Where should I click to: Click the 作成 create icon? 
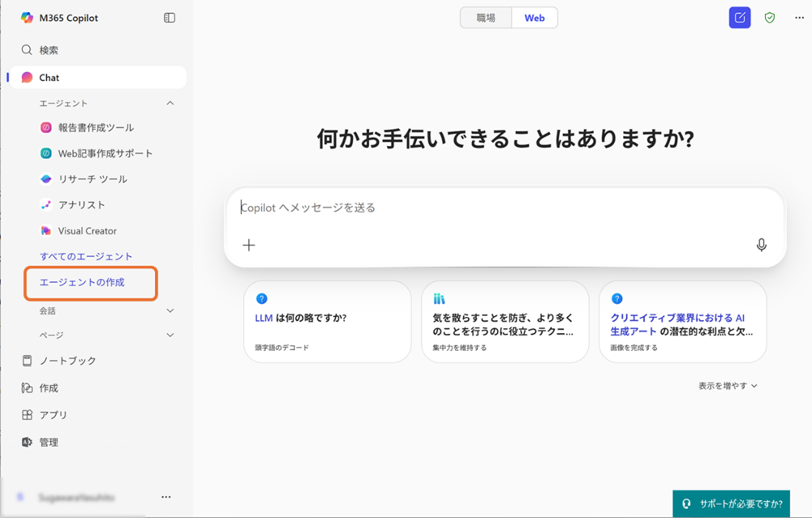point(27,387)
